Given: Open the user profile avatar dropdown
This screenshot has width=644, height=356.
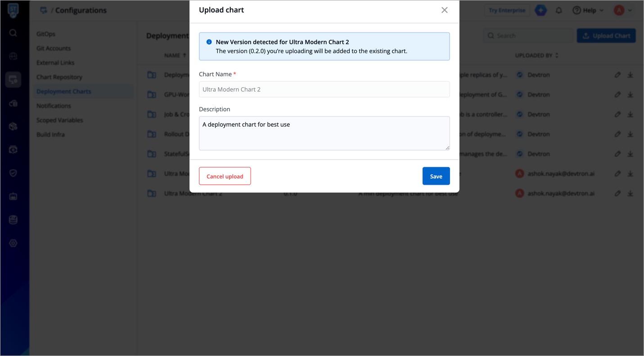Looking at the screenshot, I should pyautogui.click(x=623, y=10).
